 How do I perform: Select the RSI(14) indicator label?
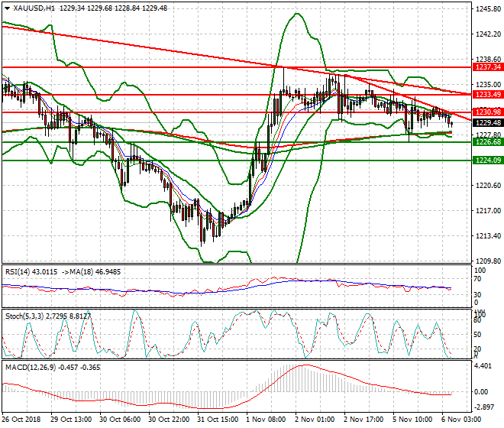[18, 272]
